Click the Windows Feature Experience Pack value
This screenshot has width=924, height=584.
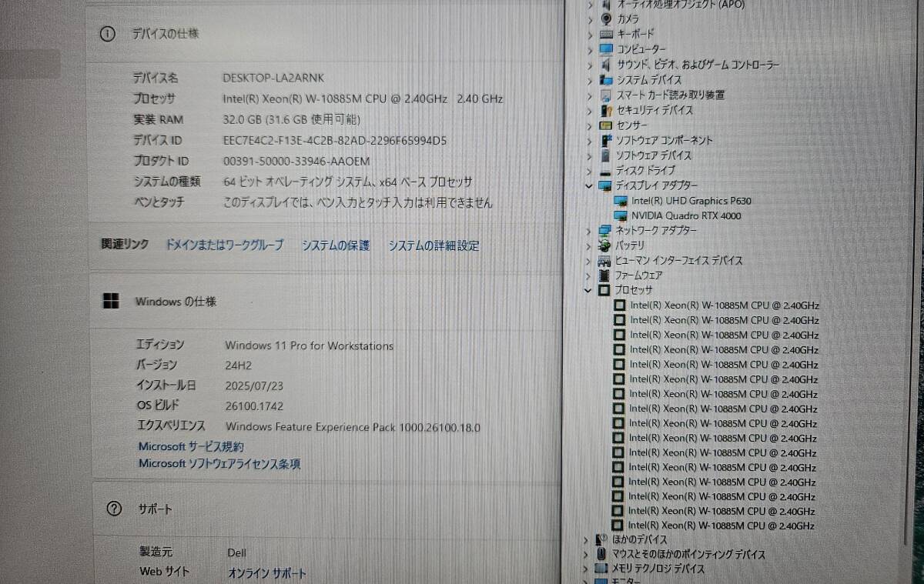353,427
